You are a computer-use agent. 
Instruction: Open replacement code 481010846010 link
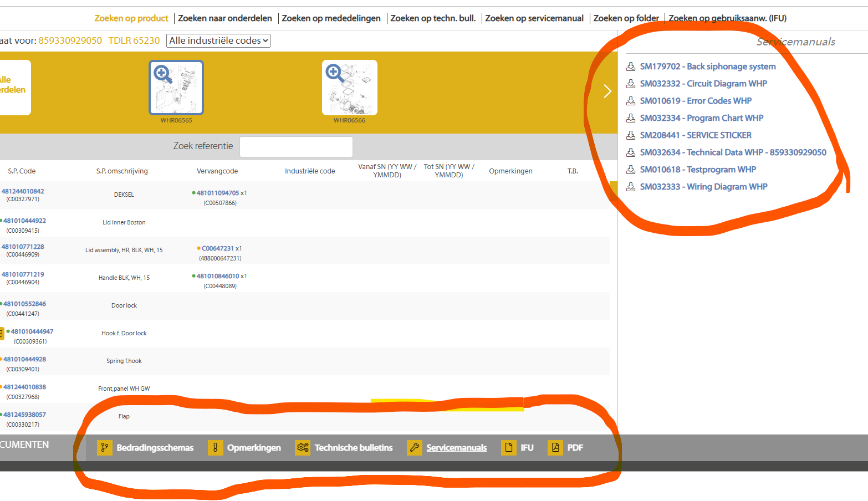pos(218,276)
